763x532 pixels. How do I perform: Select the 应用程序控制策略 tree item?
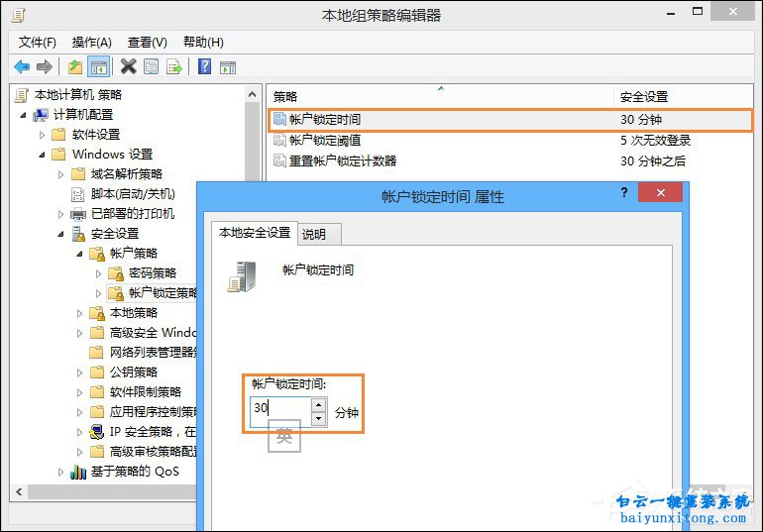coord(154,412)
